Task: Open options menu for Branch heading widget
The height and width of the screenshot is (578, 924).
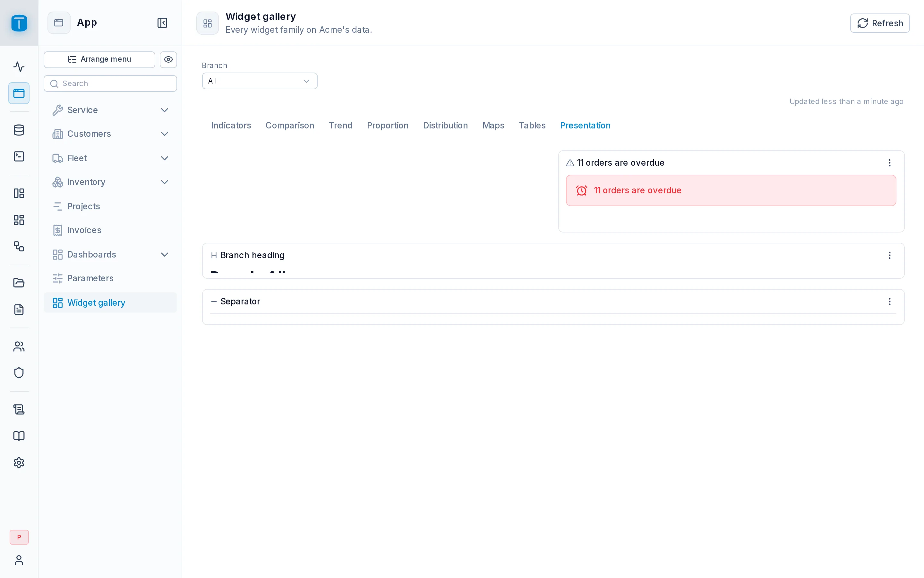Action: [890, 255]
